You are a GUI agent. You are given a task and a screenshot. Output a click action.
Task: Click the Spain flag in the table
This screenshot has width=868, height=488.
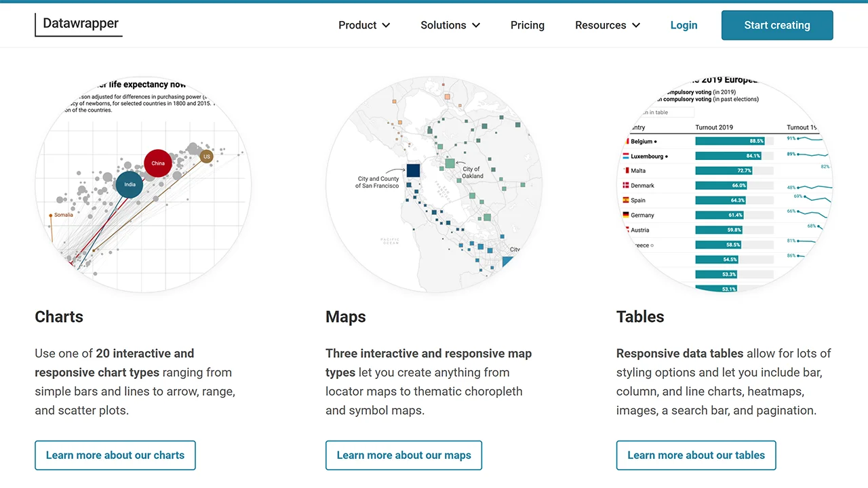[626, 201]
